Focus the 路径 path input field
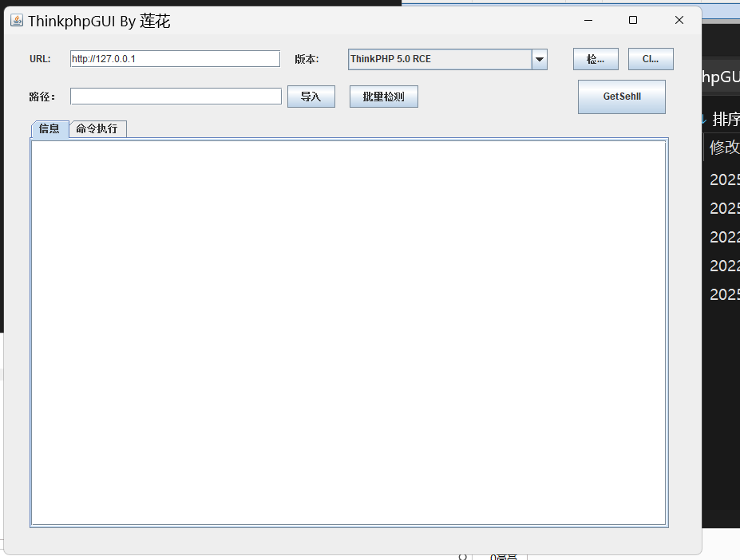Image resolution: width=740 pixels, height=560 pixels. point(176,97)
